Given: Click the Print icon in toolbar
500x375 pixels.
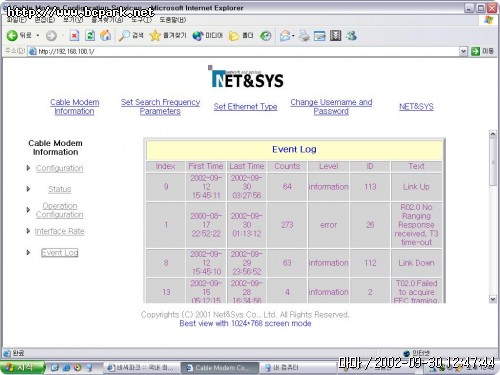Looking at the screenshot, I should point(304,36).
